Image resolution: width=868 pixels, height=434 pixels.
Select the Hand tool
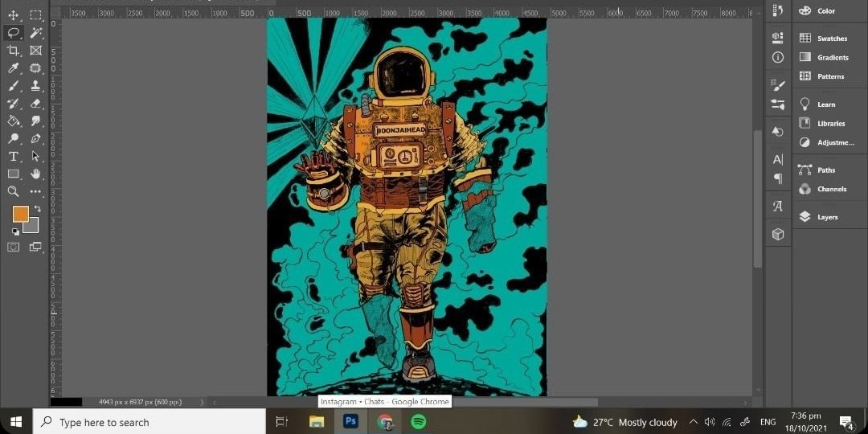click(x=36, y=174)
